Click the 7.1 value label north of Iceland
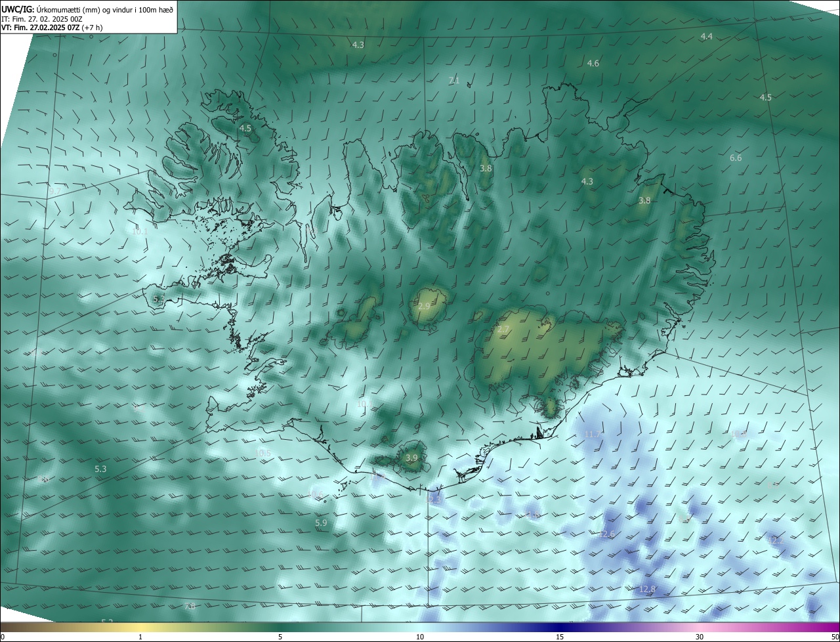 (454, 81)
